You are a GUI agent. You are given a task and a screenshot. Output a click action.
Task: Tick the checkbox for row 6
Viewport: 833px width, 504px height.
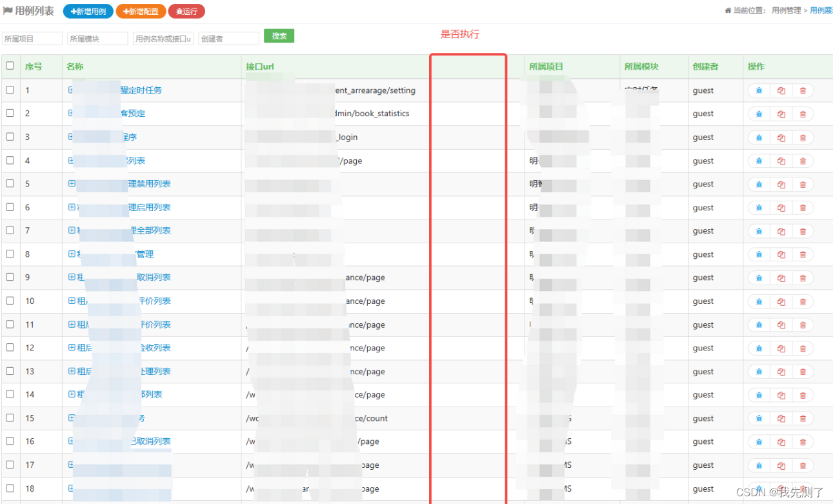10,207
